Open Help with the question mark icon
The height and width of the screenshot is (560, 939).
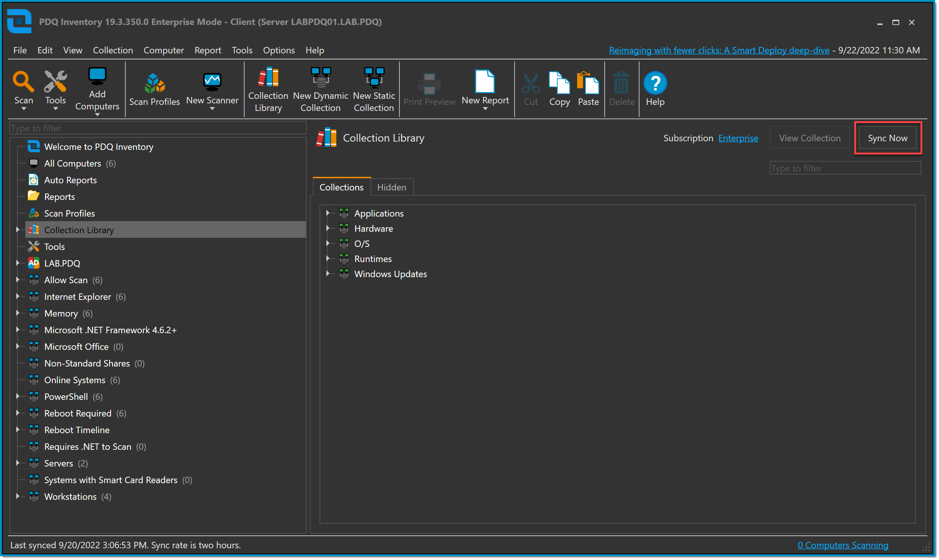[x=655, y=83]
